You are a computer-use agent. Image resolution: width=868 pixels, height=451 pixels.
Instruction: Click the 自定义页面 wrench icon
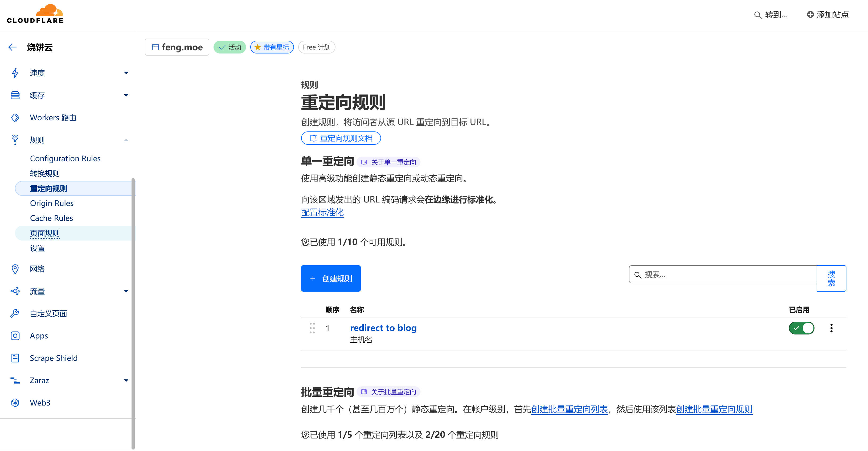(15, 313)
